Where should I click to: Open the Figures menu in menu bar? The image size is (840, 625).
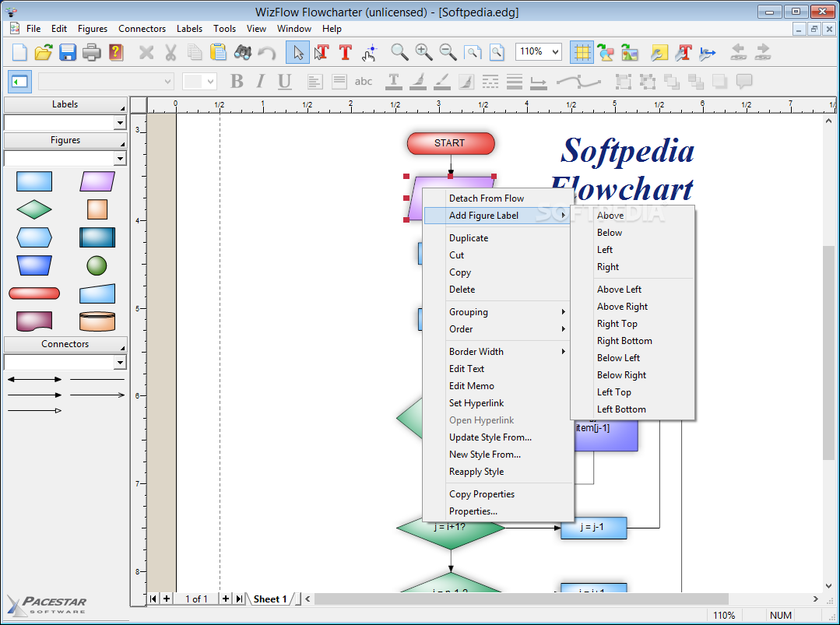click(x=92, y=29)
